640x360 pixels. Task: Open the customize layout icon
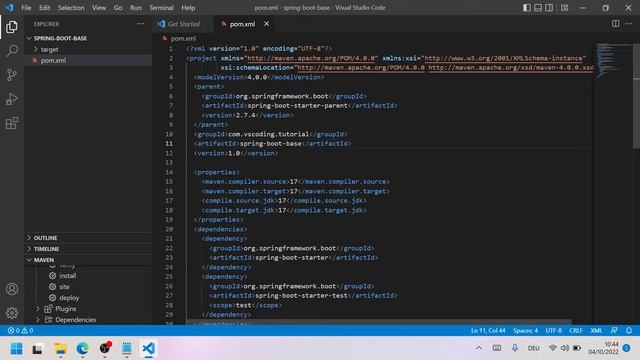[x=564, y=8]
